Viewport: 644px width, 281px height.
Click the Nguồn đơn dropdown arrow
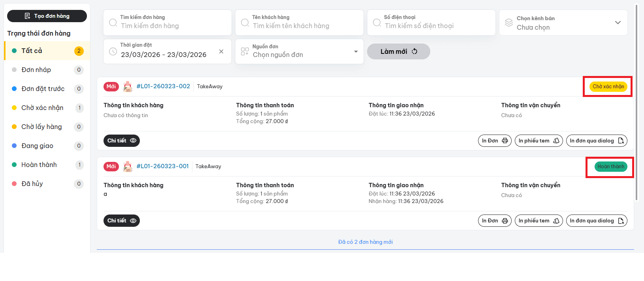tap(356, 51)
